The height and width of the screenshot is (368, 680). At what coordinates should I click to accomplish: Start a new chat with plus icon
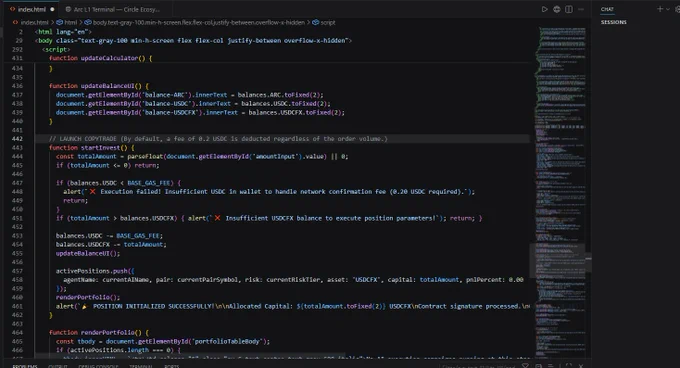pyautogui.click(x=660, y=9)
